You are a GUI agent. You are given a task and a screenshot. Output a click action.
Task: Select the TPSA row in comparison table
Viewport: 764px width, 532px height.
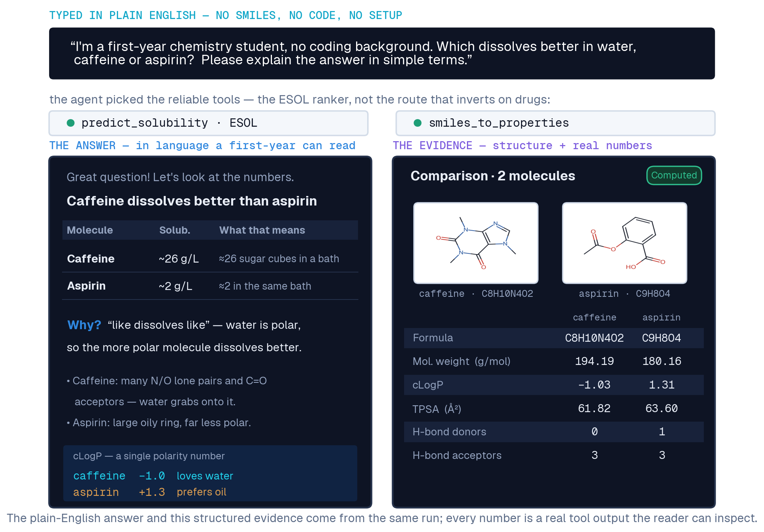(x=554, y=408)
